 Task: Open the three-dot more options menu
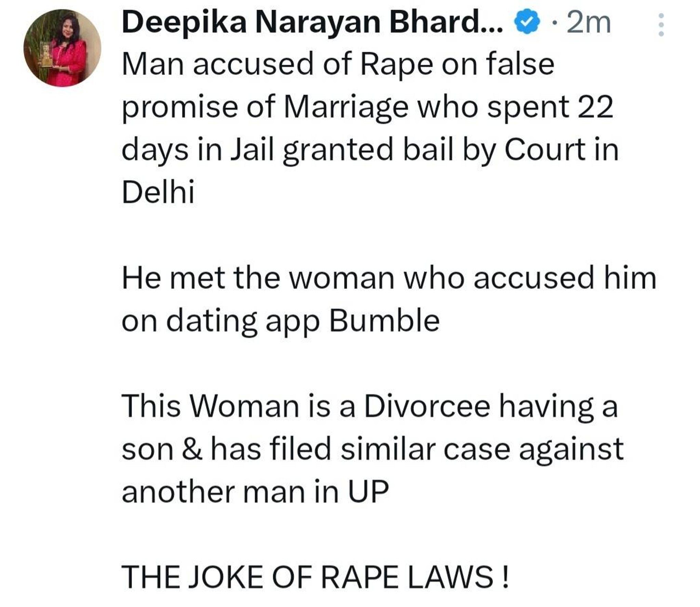click(x=661, y=25)
